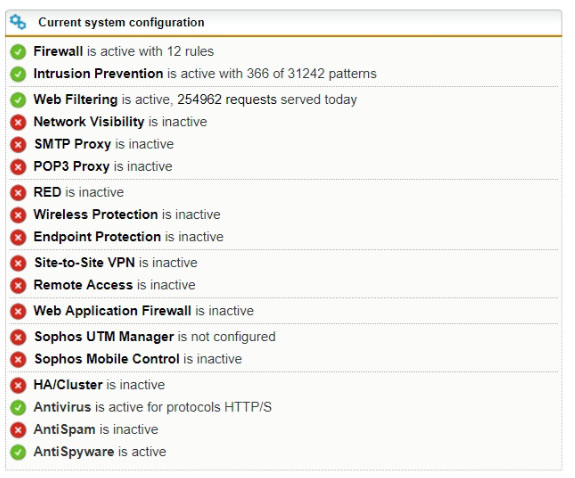Open the Remote Access link
Screen dimensions: 575x478
[x=83, y=285]
